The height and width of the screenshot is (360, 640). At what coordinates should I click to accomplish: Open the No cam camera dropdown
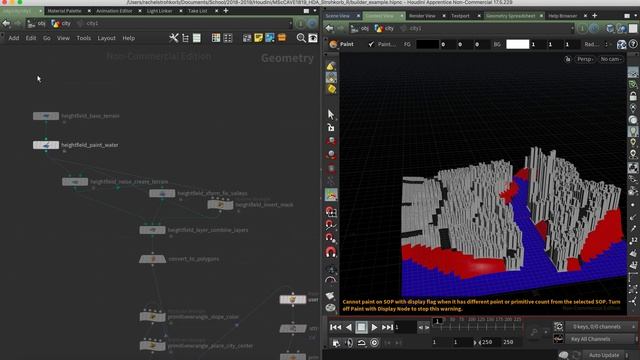coord(611,59)
